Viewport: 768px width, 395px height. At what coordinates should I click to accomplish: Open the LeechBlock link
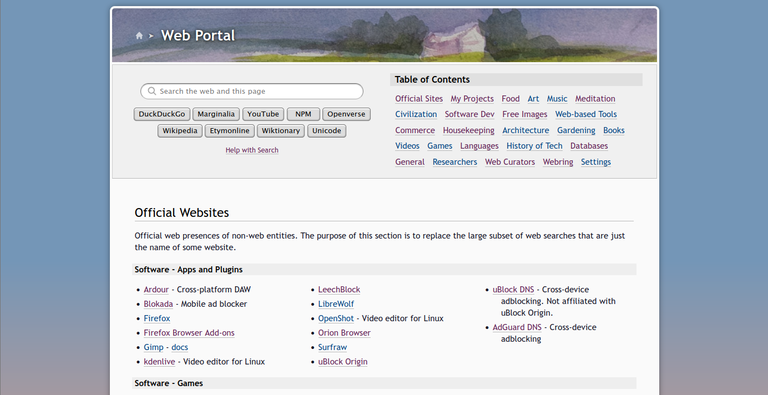coord(339,290)
